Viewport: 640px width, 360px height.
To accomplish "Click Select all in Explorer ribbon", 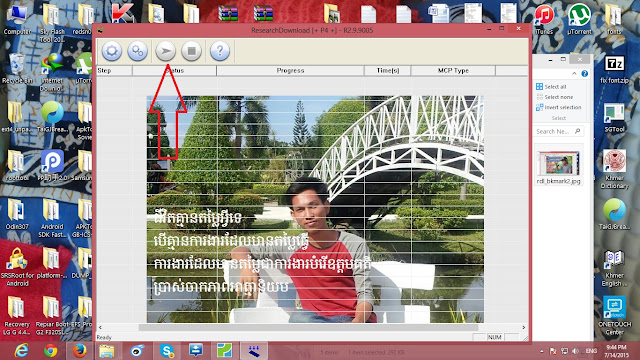I will pos(551,87).
